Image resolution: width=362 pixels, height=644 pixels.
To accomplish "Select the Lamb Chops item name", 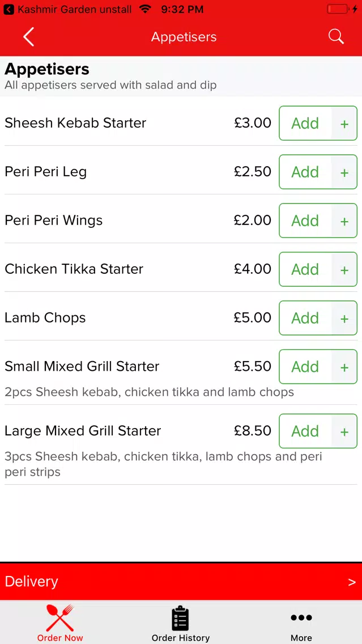I will pyautogui.click(x=45, y=318).
